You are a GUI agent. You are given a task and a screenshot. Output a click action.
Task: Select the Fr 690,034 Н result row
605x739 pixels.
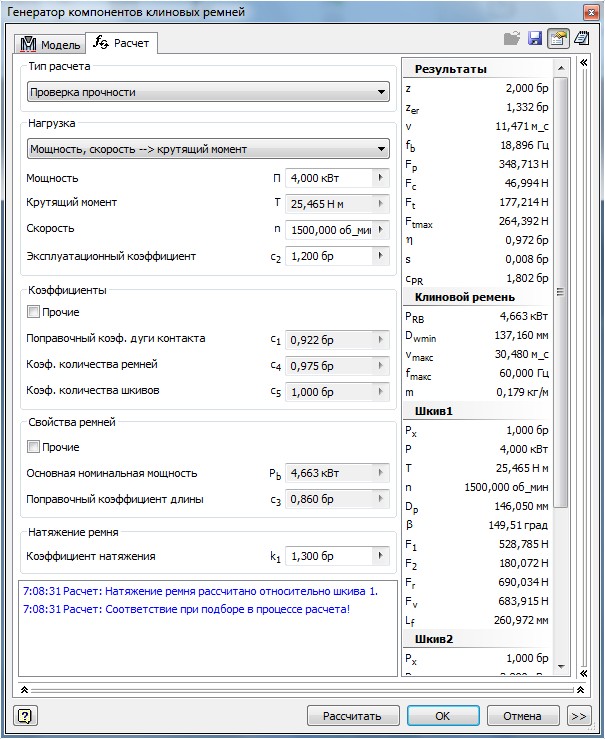click(x=477, y=582)
